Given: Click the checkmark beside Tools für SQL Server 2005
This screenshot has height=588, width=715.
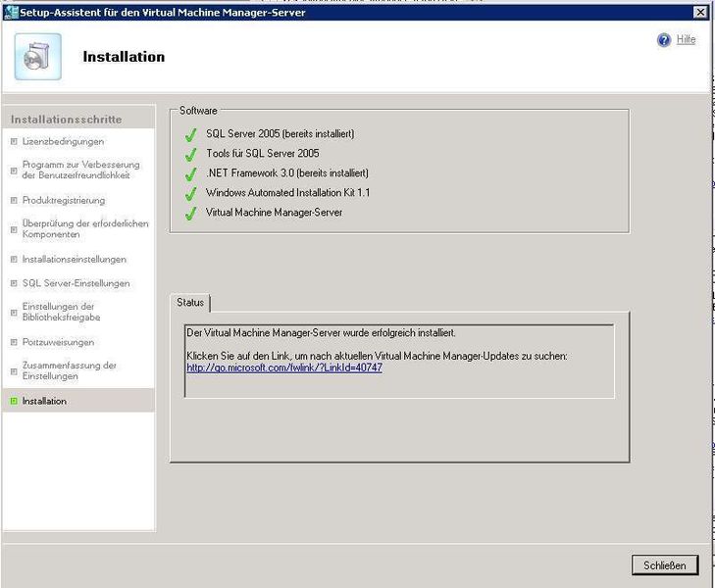Looking at the screenshot, I should pyautogui.click(x=190, y=154).
